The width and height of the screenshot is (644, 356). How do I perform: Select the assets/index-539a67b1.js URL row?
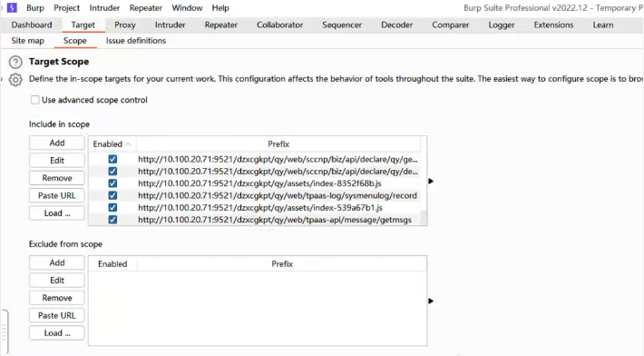click(x=255, y=208)
